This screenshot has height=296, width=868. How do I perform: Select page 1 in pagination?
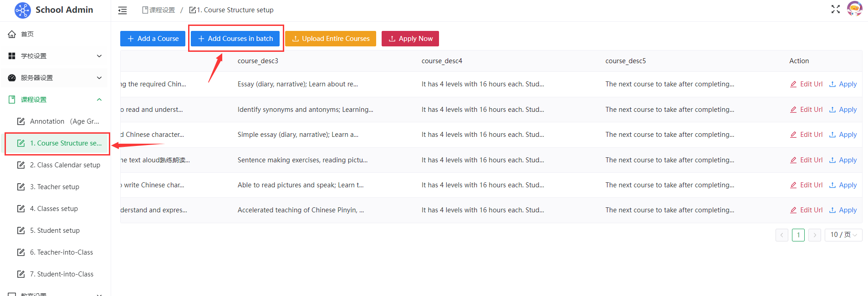coord(798,235)
